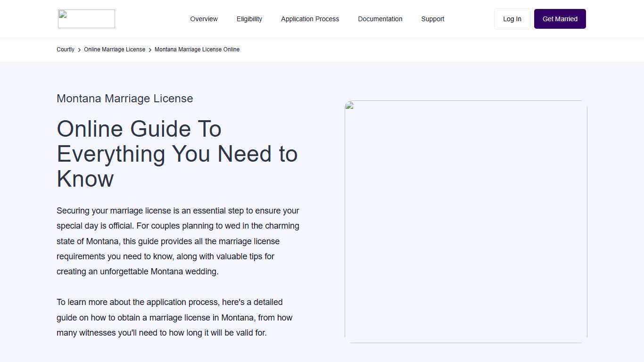Click the Online Guide main heading

(x=177, y=154)
